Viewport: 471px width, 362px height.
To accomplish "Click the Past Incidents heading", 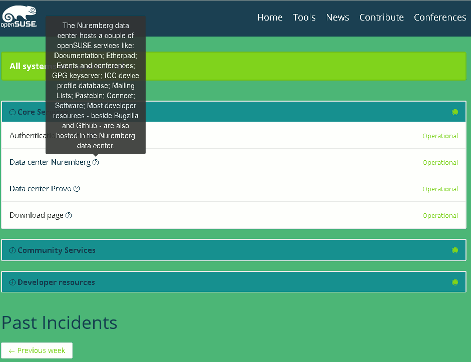I will (x=59, y=322).
